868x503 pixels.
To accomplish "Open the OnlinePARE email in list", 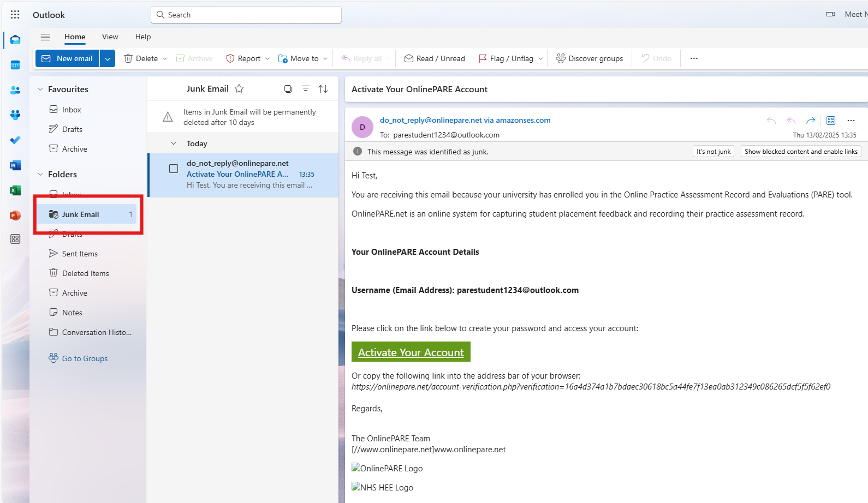I will (243, 175).
